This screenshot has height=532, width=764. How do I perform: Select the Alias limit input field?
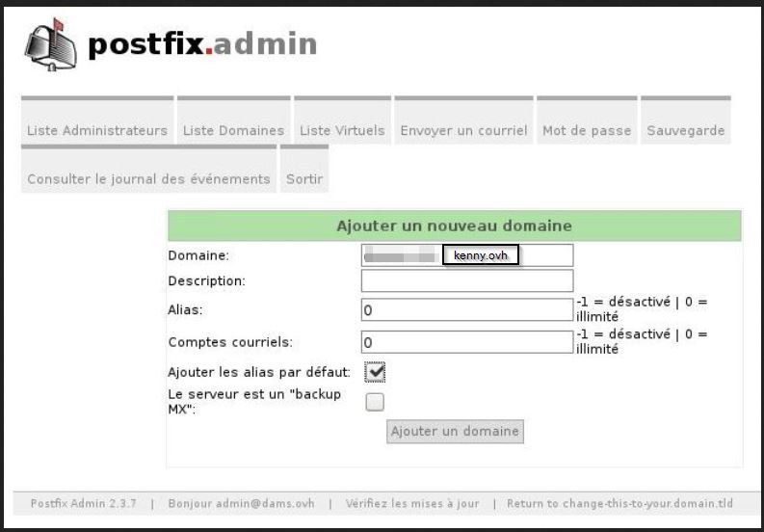coord(467,310)
